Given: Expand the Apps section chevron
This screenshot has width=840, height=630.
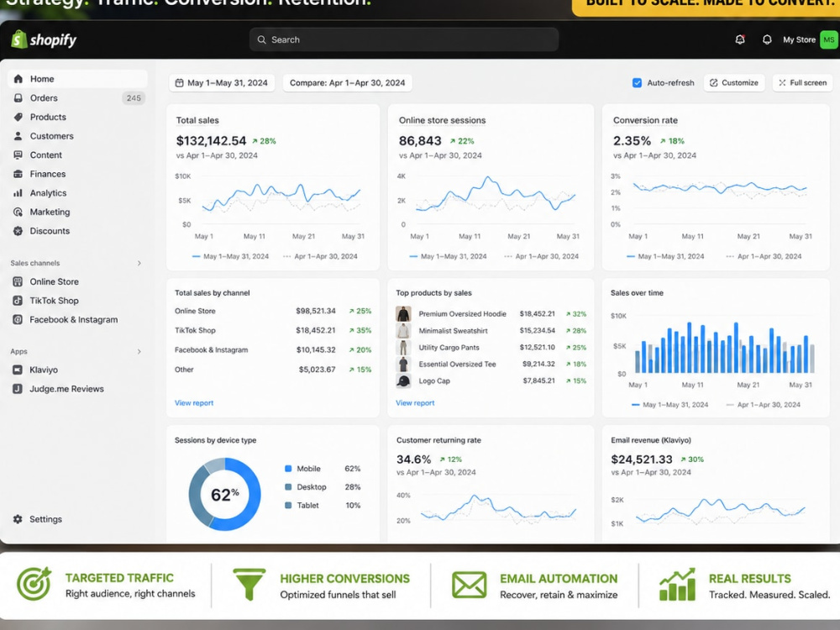Looking at the screenshot, I should coord(139,351).
